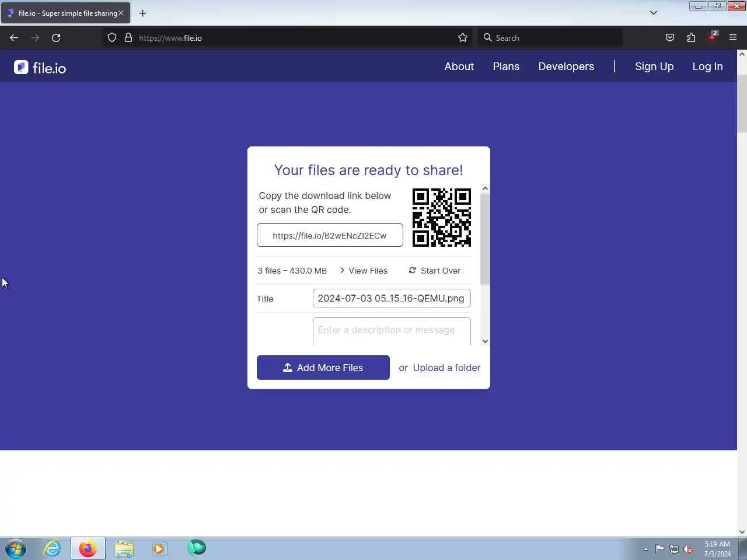The image size is (747, 560).
Task: Expand the View Files section
Action: coord(364,271)
